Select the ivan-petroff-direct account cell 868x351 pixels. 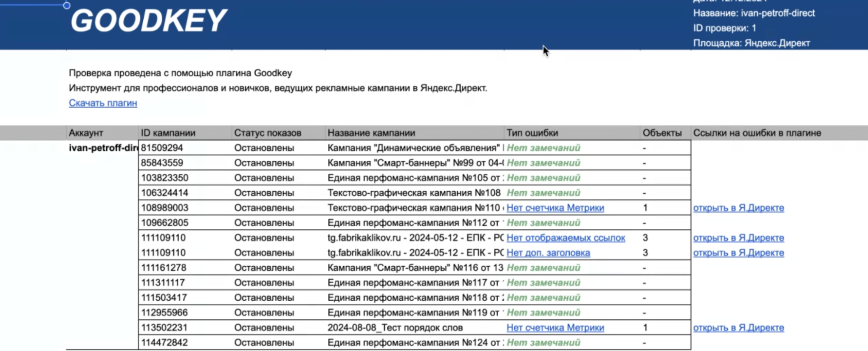pos(103,148)
